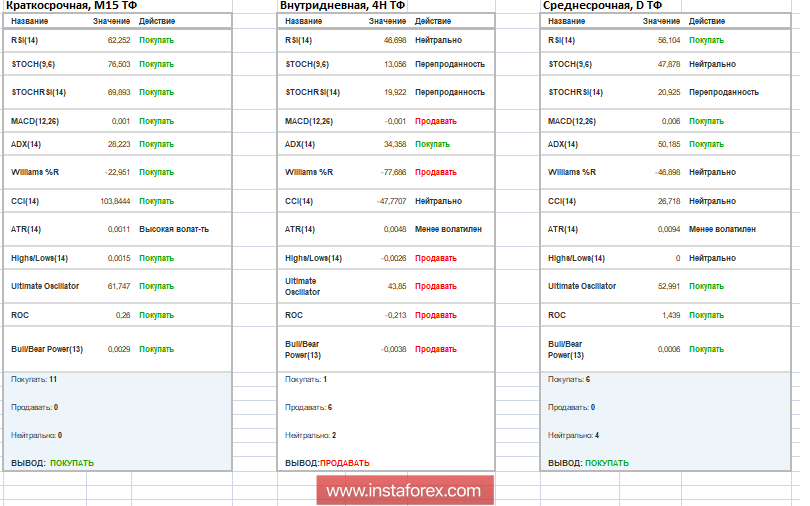
Task: Select ROC value 1,439
Action: pyautogui.click(x=671, y=315)
